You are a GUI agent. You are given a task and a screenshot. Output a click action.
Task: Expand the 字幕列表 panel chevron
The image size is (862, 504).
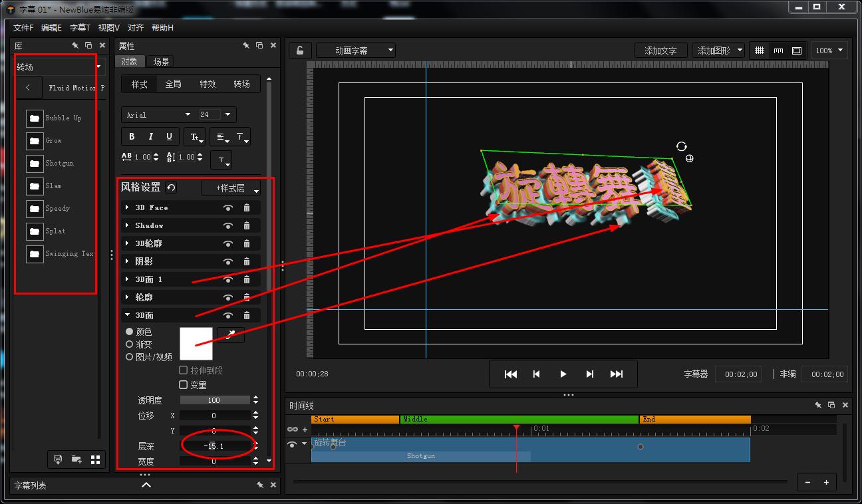[x=146, y=485]
